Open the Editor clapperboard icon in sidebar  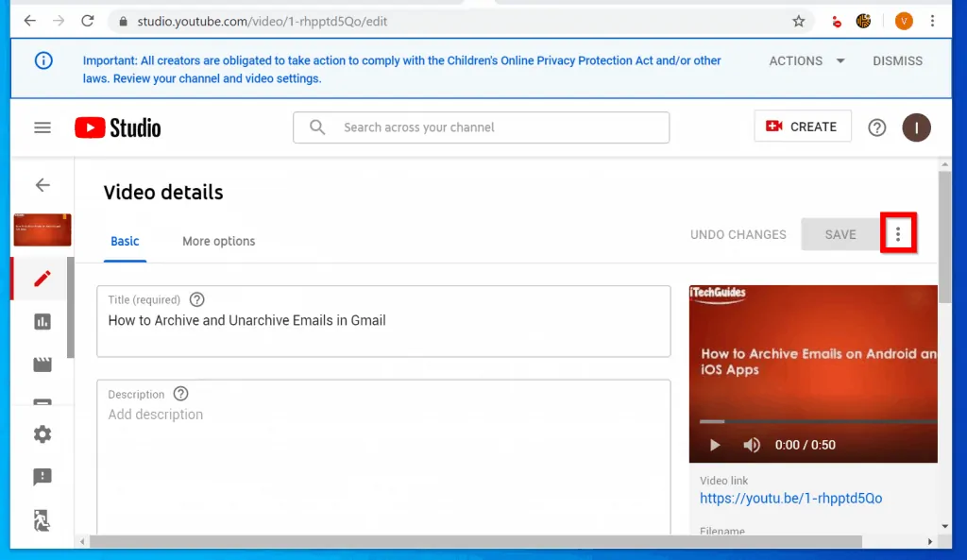42,365
